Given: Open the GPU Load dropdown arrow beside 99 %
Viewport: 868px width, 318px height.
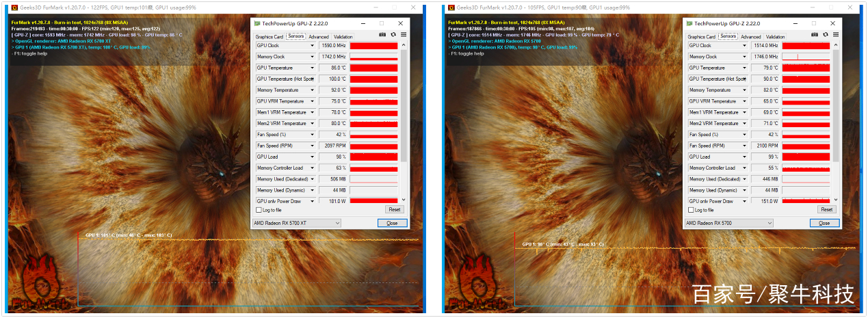Looking at the screenshot, I should click(745, 157).
